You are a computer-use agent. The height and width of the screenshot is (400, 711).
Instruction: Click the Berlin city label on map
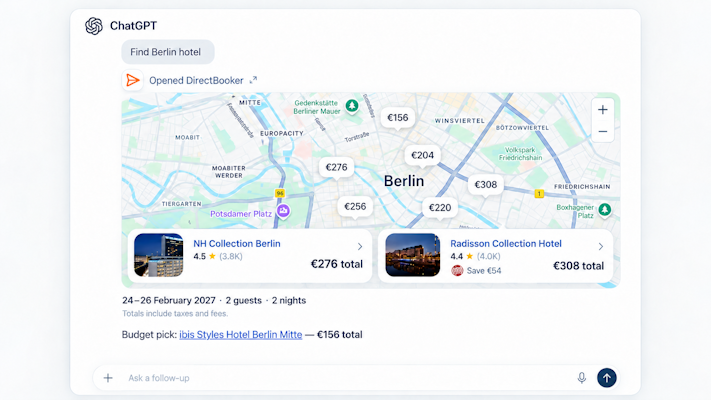coord(404,181)
